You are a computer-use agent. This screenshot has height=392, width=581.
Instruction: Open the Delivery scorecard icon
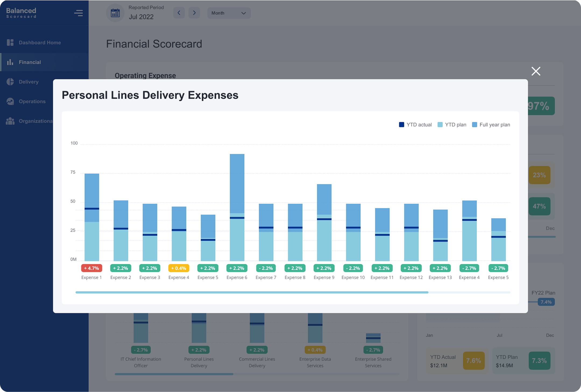point(10,82)
